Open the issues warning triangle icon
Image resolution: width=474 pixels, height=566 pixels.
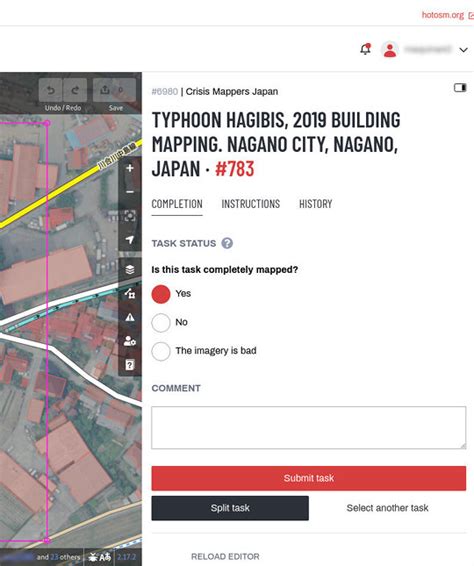[x=130, y=317]
